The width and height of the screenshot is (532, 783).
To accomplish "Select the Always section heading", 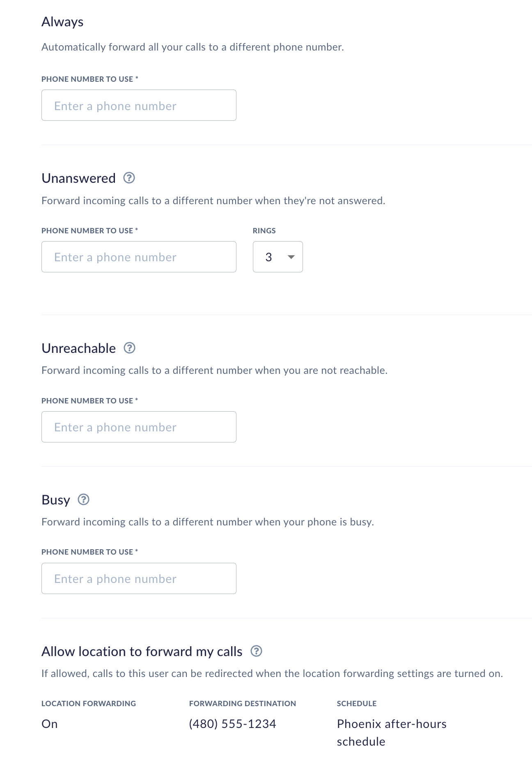I will 62,21.
